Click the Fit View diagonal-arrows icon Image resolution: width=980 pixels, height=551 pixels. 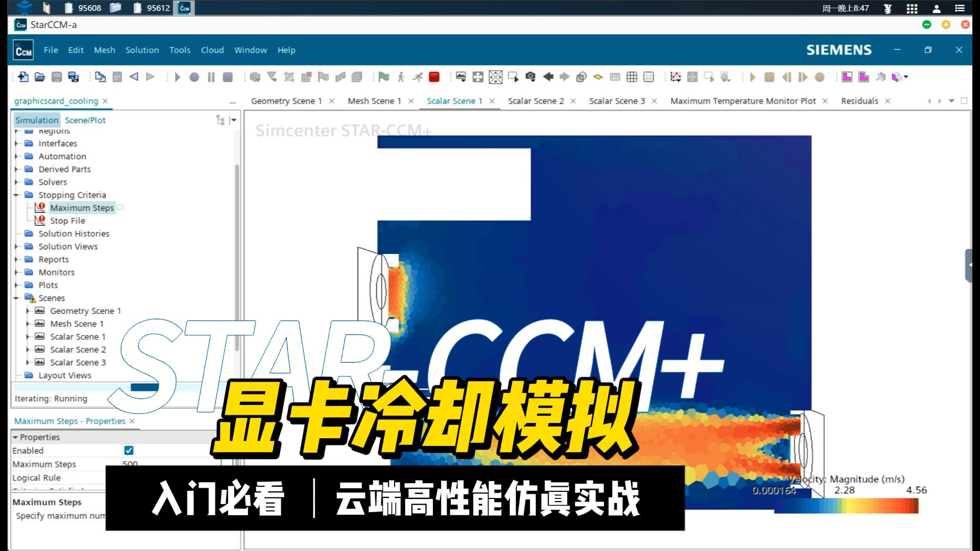[496, 77]
